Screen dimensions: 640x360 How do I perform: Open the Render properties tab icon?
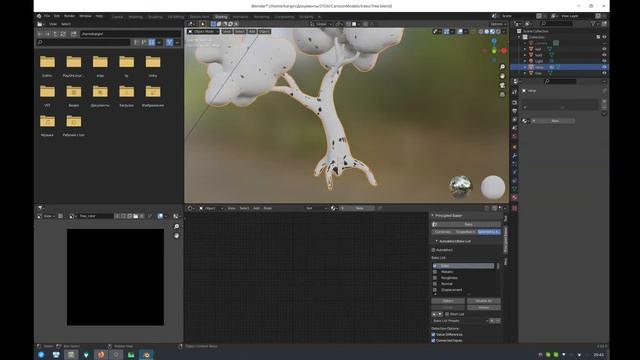[515, 102]
